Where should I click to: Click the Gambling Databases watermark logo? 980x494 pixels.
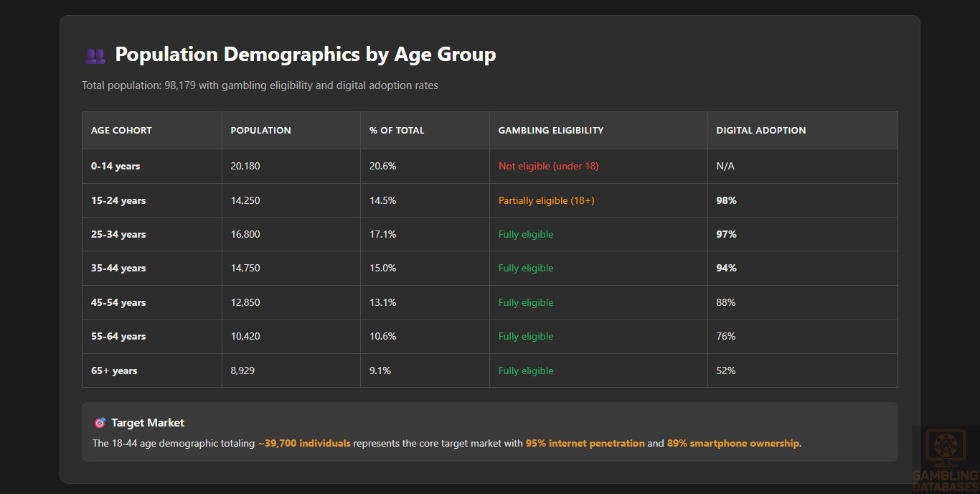click(945, 460)
